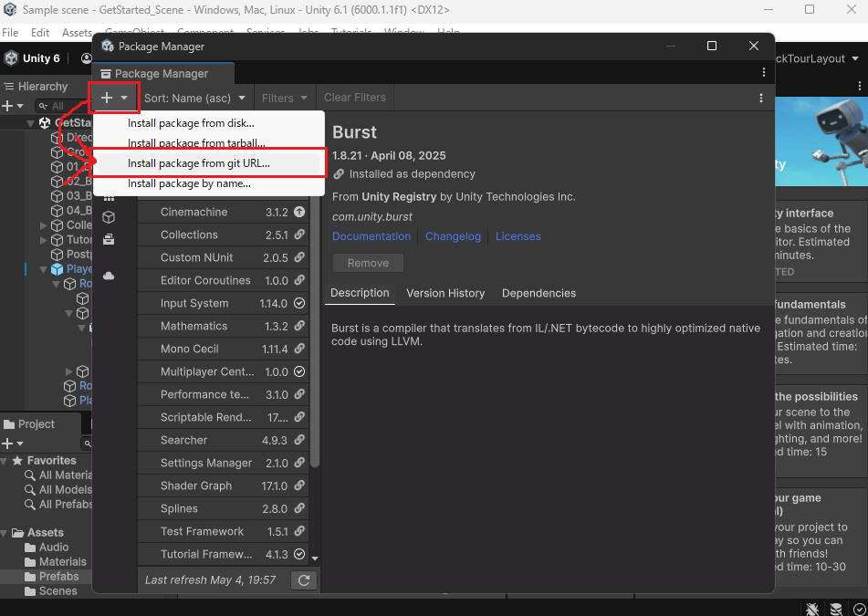Switch to the Description tab

pos(360,293)
